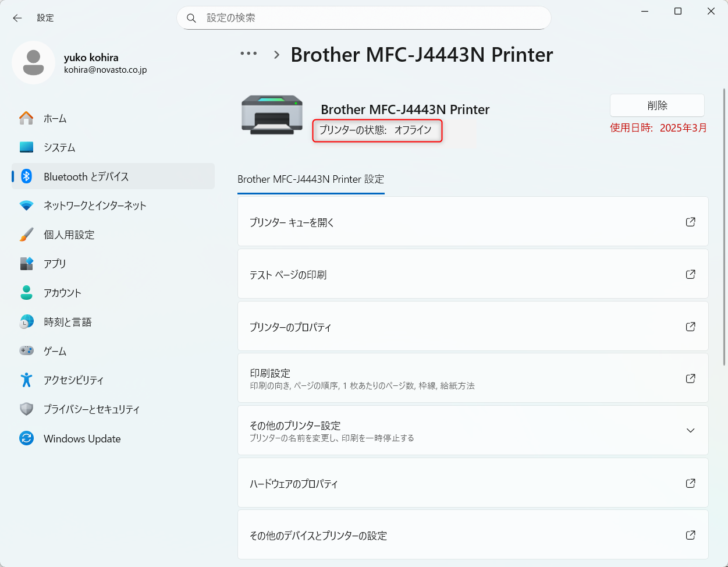The height and width of the screenshot is (567, 728).
Task: Click the accessibility figure icon
Action: pos(26,380)
